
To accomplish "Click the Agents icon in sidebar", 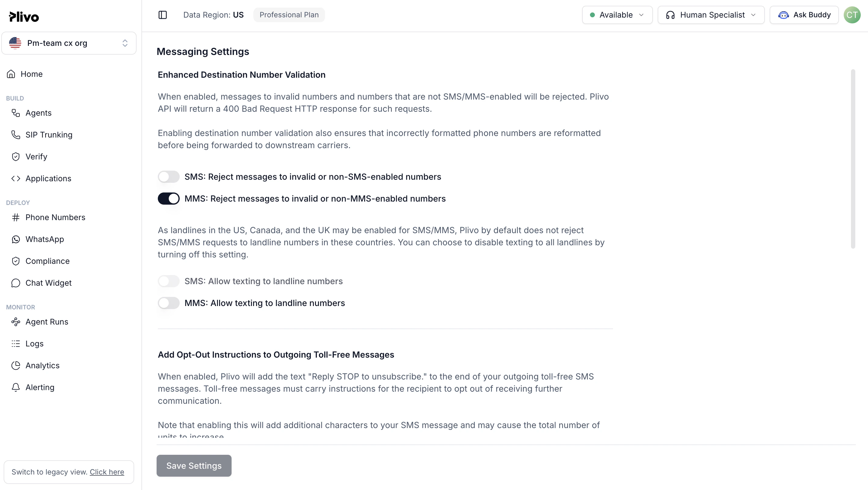I will pos(16,113).
